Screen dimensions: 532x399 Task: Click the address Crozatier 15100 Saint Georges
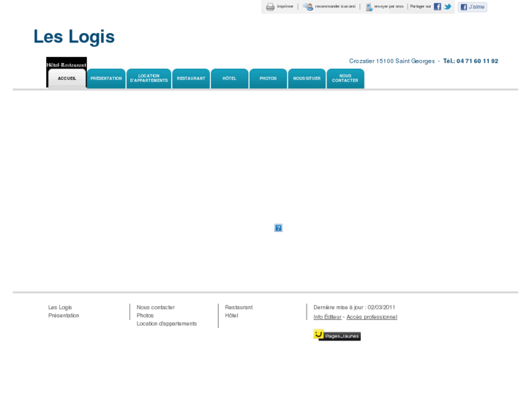392,61
